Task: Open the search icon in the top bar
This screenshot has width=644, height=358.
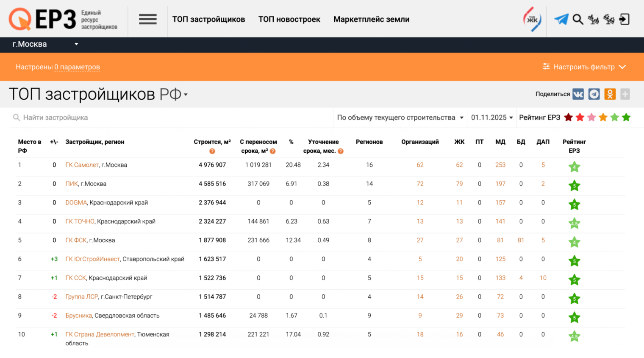Action: tap(578, 19)
